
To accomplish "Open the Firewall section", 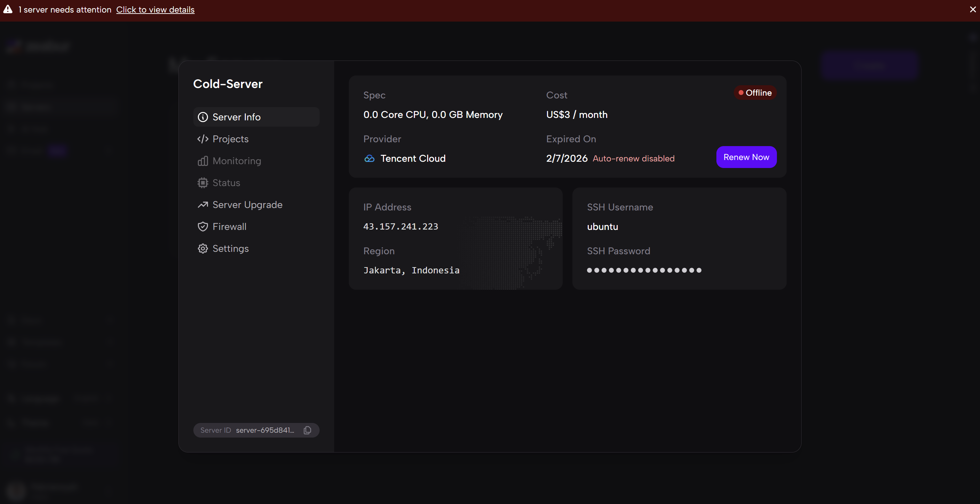I will coord(229,226).
